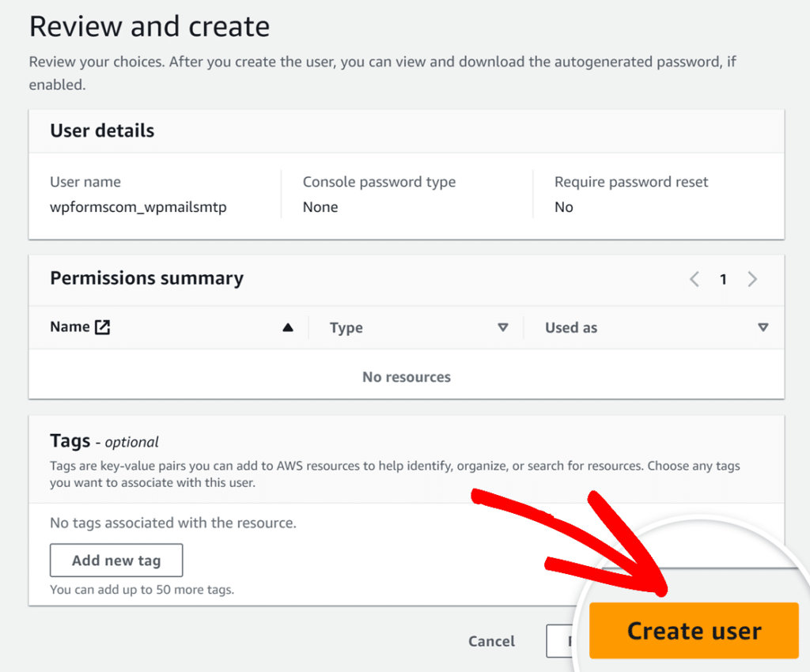
Task: Open external link icon next to Name
Action: click(102, 327)
